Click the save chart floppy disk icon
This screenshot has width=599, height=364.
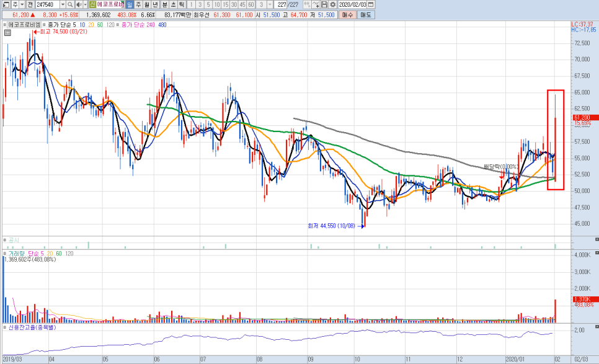point(324,4)
